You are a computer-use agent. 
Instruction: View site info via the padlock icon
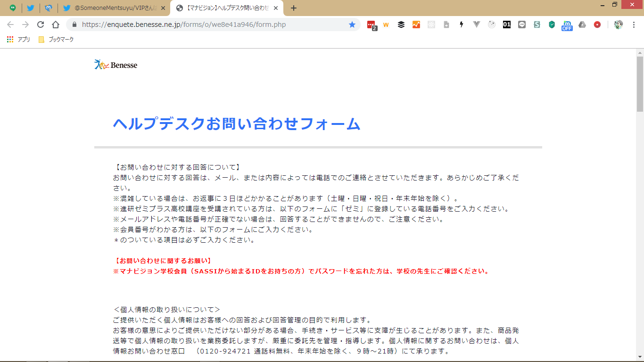74,25
